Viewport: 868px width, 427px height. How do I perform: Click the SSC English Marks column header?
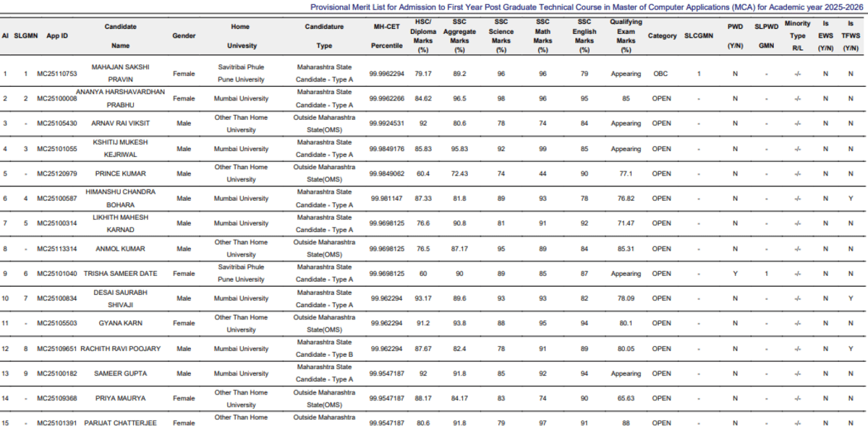[584, 36]
